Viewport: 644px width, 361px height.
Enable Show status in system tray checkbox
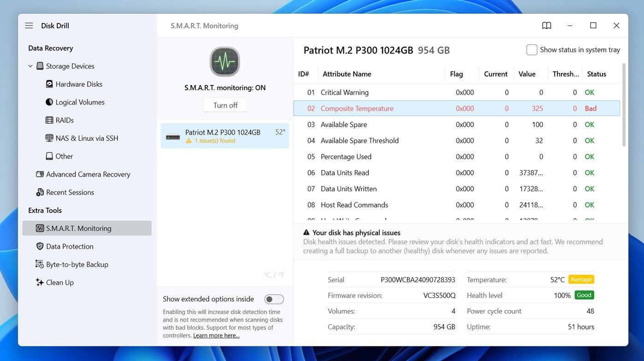(x=532, y=50)
